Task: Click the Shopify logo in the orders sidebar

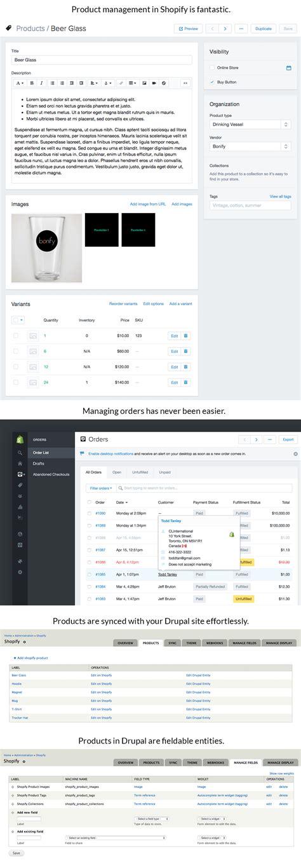Action: (x=20, y=439)
